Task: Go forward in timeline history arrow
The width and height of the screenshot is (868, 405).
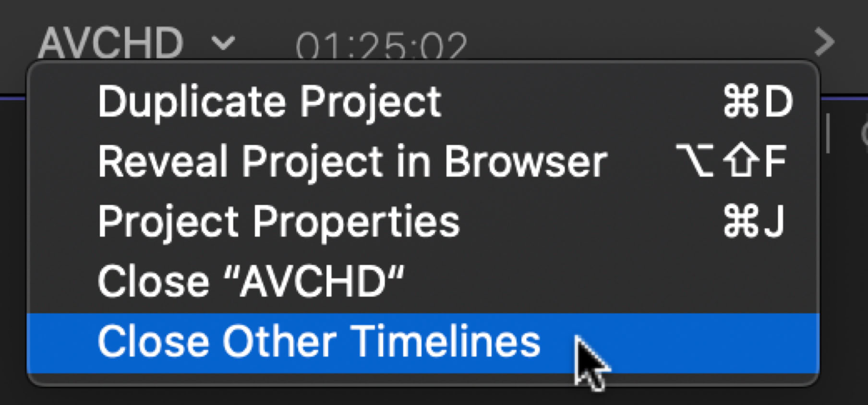Action: pos(824,42)
